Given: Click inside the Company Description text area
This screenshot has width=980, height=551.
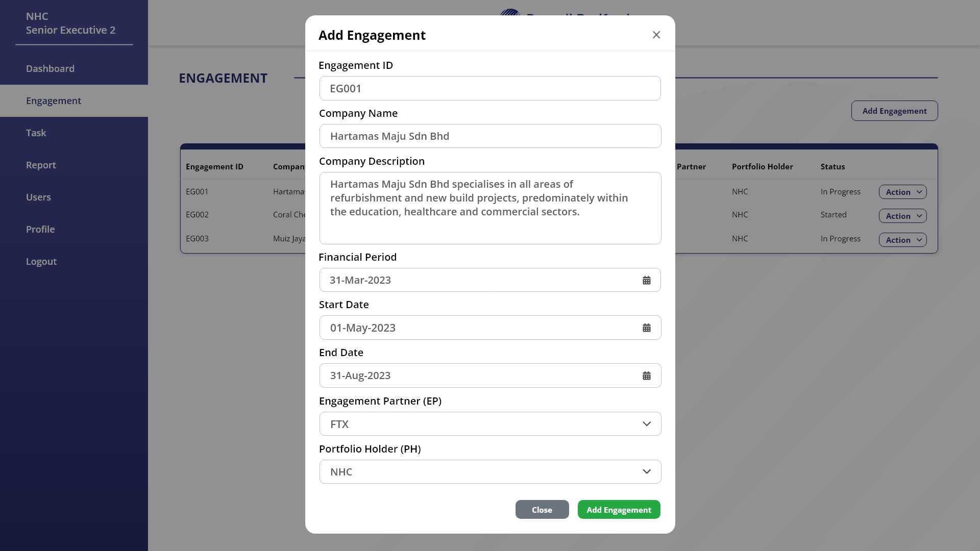Looking at the screenshot, I should coord(490,208).
